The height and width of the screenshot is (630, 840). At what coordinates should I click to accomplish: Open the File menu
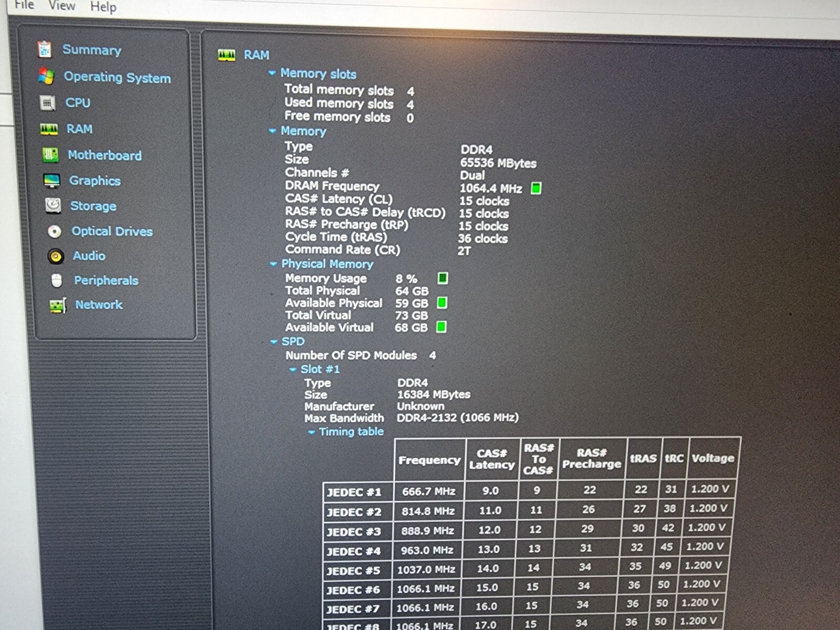pos(24,5)
